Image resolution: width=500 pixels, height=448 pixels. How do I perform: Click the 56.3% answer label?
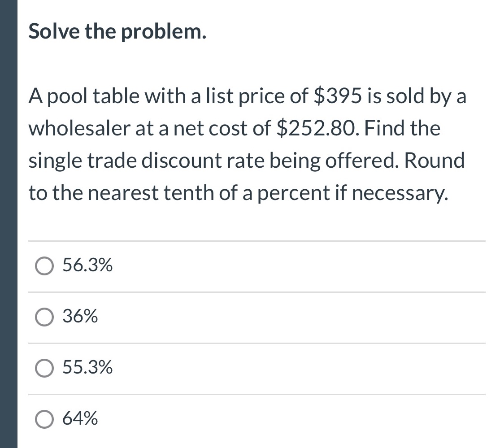pyautogui.click(x=87, y=265)
